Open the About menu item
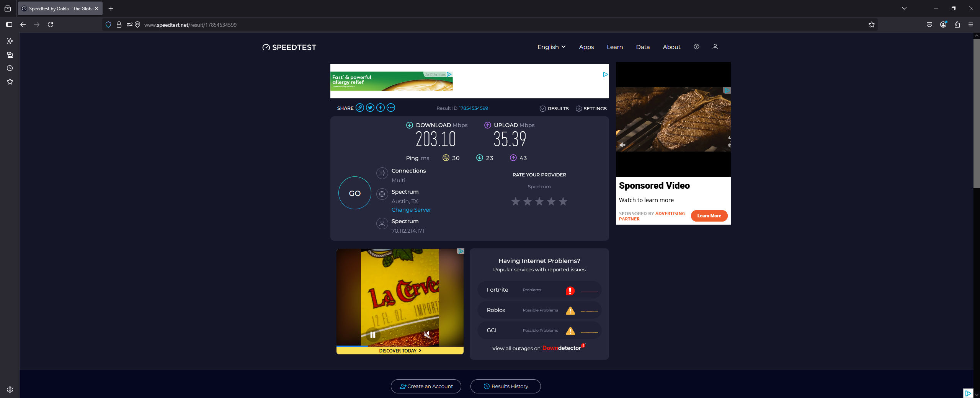This screenshot has height=398, width=980. pos(671,47)
